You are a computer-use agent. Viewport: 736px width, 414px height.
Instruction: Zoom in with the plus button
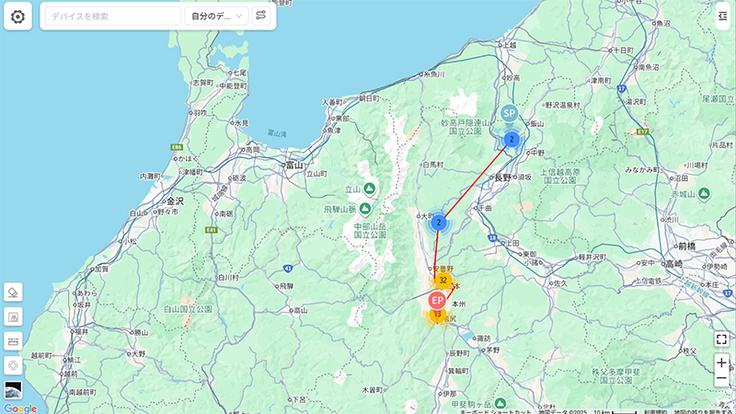(x=721, y=362)
